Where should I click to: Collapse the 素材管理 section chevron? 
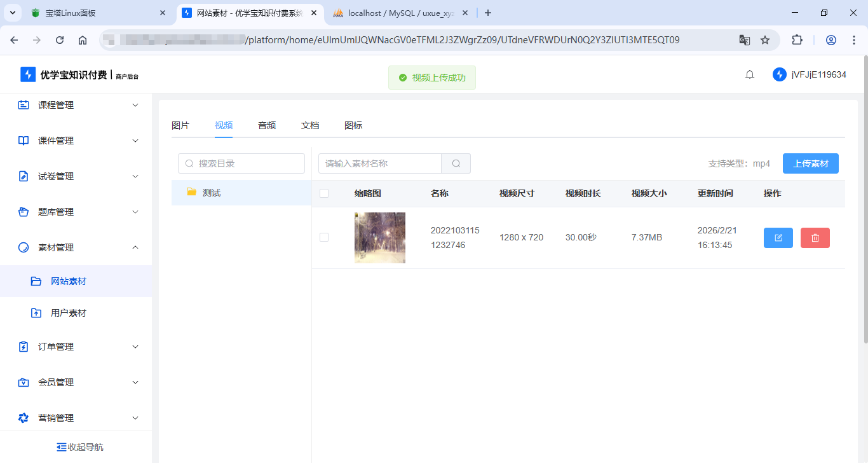pyautogui.click(x=135, y=247)
